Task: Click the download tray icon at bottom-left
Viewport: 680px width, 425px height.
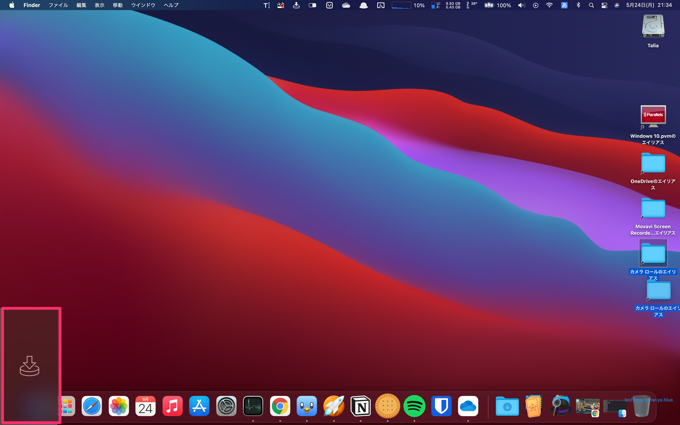Action: [30, 366]
